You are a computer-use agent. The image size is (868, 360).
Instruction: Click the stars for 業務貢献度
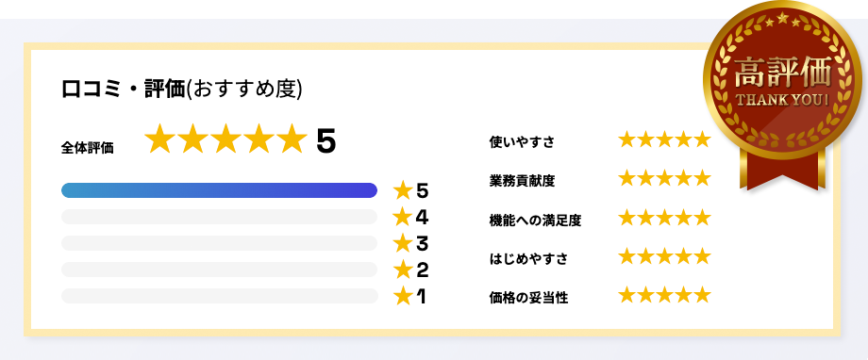[664, 178]
